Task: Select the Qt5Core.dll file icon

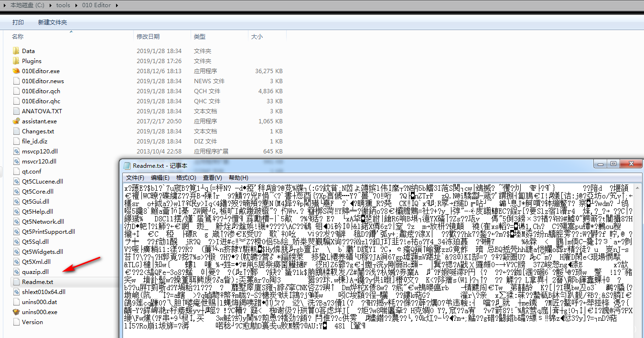Action: click(16, 191)
